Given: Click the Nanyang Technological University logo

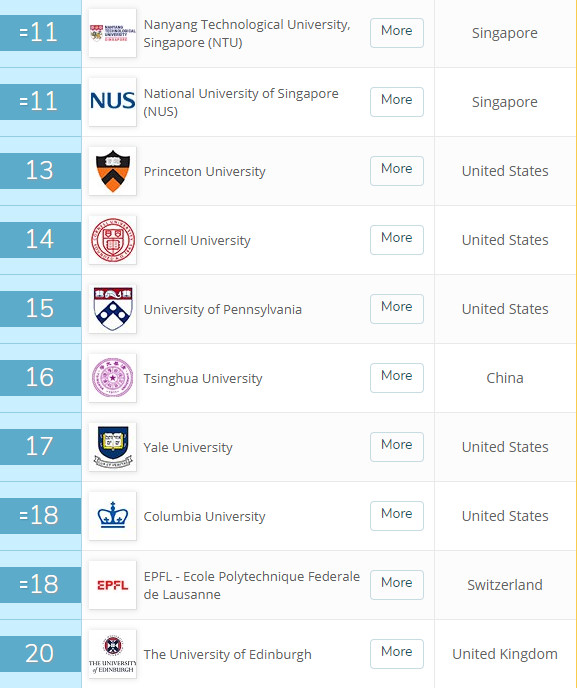Looking at the screenshot, I should tap(112, 33).
